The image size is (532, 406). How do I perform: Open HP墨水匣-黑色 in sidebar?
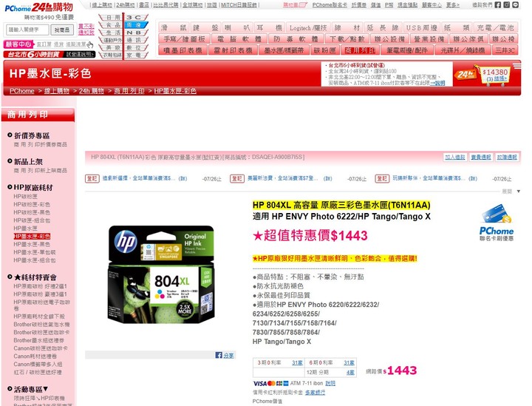(x=32, y=244)
